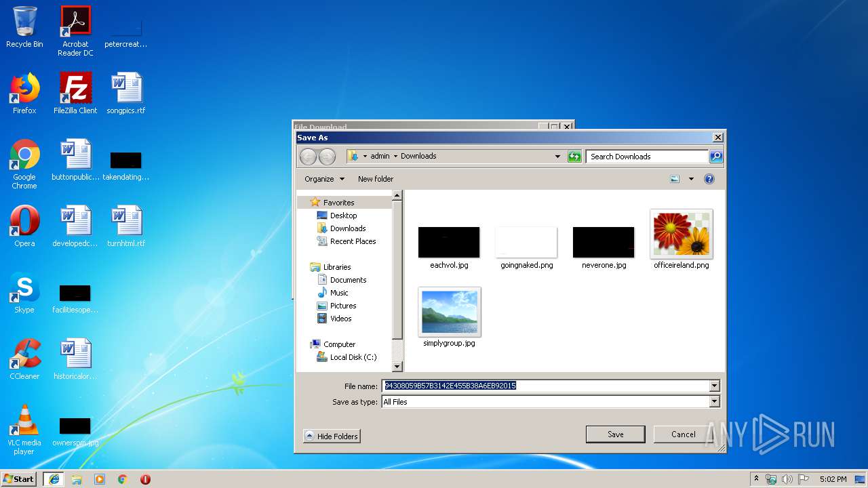This screenshot has width=868, height=488.
Task: Open the view options dropdown arrow
Action: click(x=691, y=179)
